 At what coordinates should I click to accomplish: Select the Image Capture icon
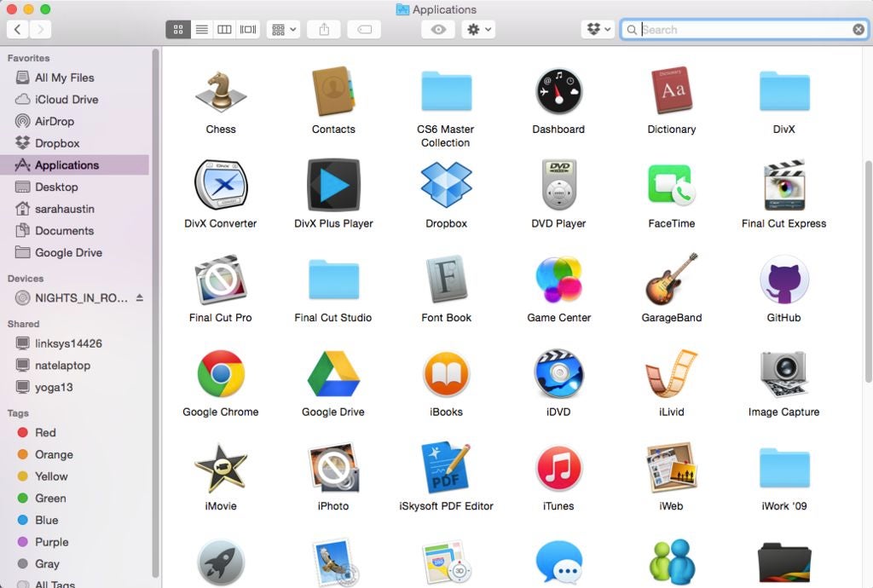click(784, 373)
